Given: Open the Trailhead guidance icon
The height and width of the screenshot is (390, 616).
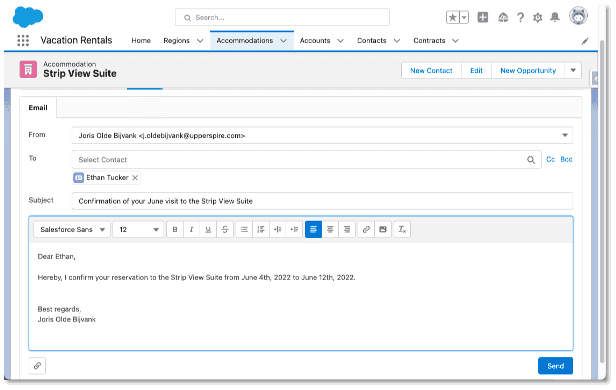Looking at the screenshot, I should pos(503,17).
